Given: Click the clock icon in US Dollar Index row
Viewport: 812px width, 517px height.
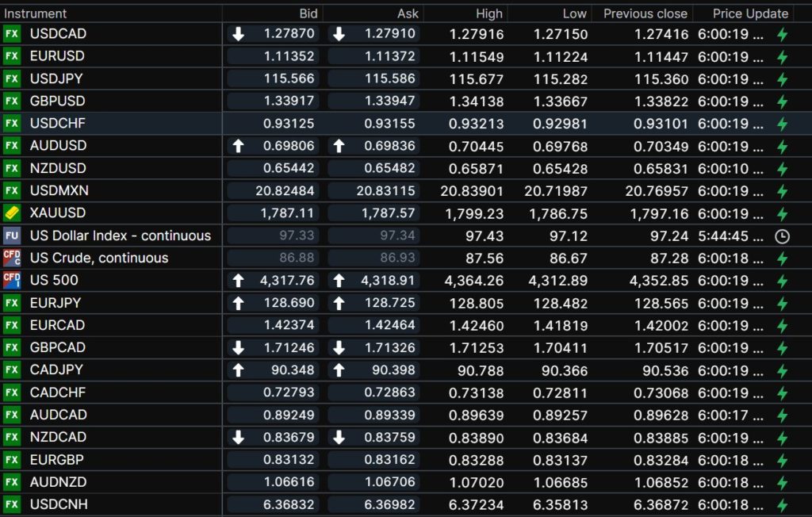Looking at the screenshot, I should point(782,236).
